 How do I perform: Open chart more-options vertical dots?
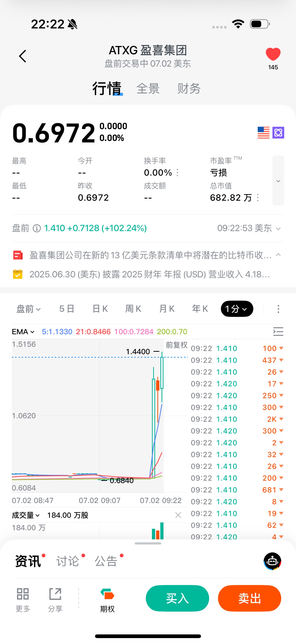(278, 309)
